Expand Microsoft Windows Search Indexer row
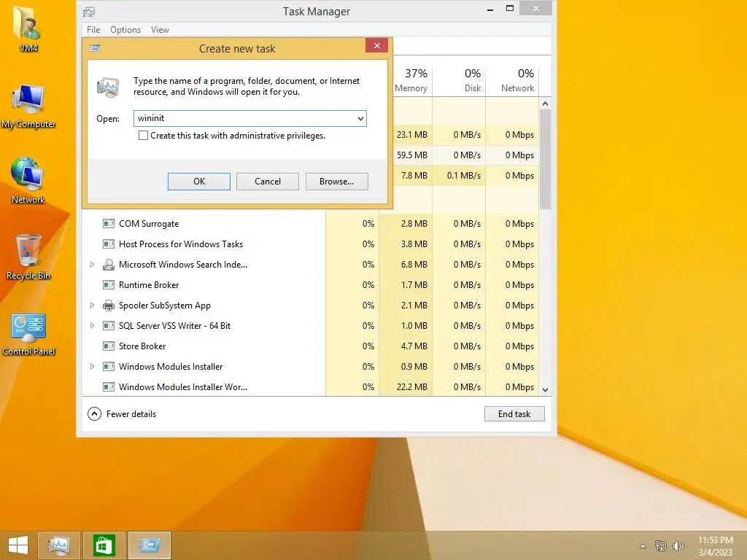 pos(93,264)
